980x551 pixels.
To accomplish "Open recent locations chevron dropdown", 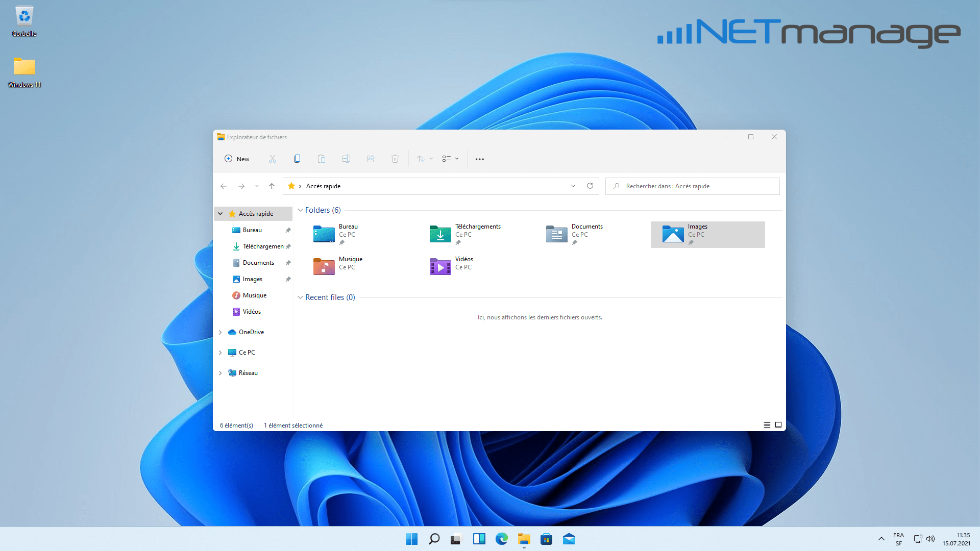I will [257, 186].
